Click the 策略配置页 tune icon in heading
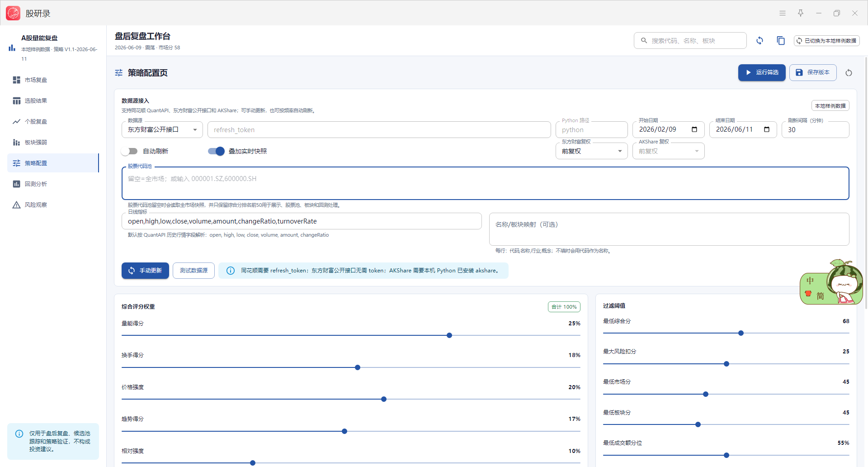The width and height of the screenshot is (868, 467). pyautogui.click(x=119, y=73)
